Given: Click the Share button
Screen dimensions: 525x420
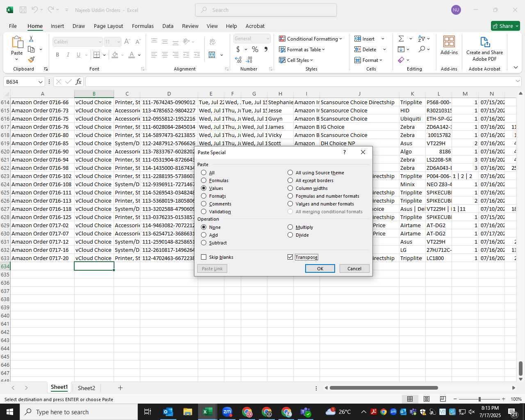Looking at the screenshot, I should tap(505, 26).
